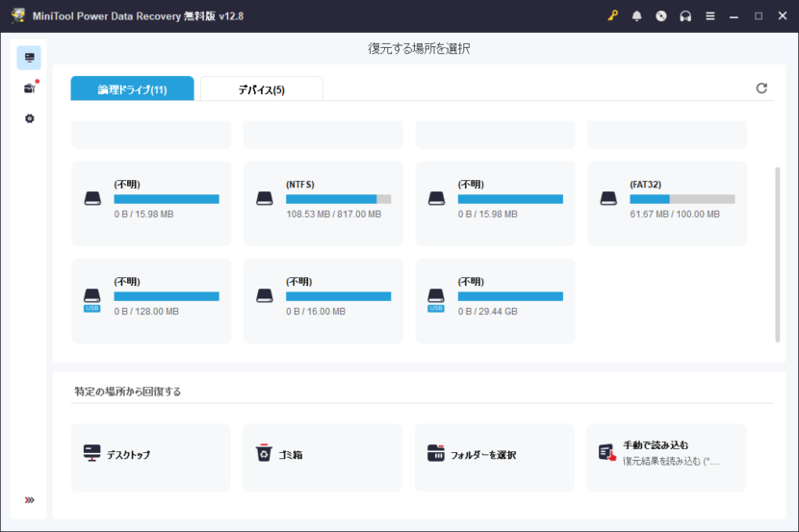The height and width of the screenshot is (532, 799).
Task: Click the golden key registration icon
Action: pos(613,16)
